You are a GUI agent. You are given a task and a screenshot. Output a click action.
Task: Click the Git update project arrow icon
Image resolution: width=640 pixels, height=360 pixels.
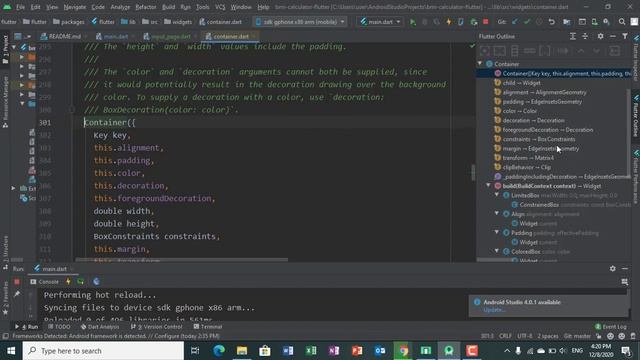(x=515, y=22)
